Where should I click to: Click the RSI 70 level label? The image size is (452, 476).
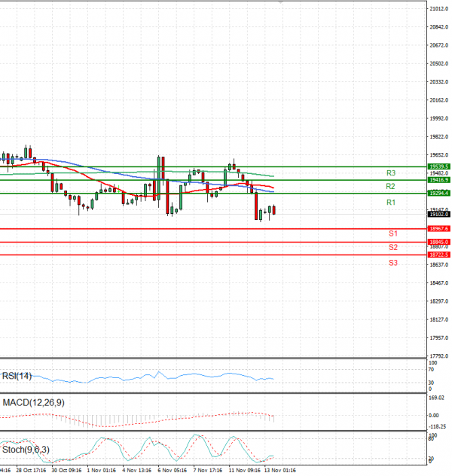431,370
